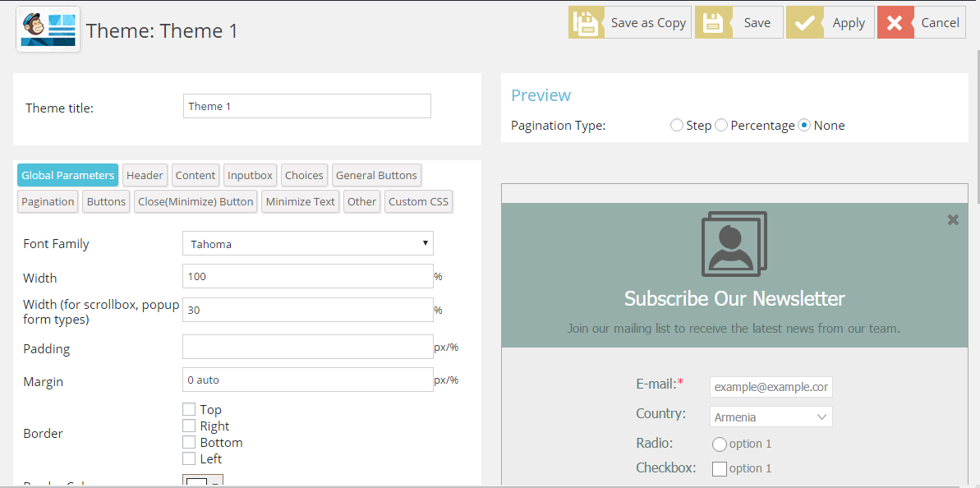Select the preview Radio option 1
Viewport: 980px width, 488px height.
pyautogui.click(x=720, y=444)
